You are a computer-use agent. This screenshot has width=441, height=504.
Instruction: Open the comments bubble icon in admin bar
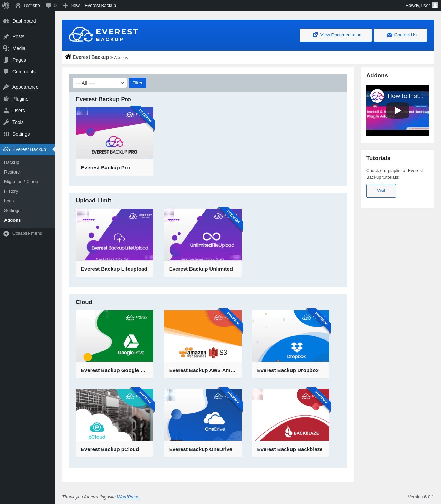tap(48, 6)
